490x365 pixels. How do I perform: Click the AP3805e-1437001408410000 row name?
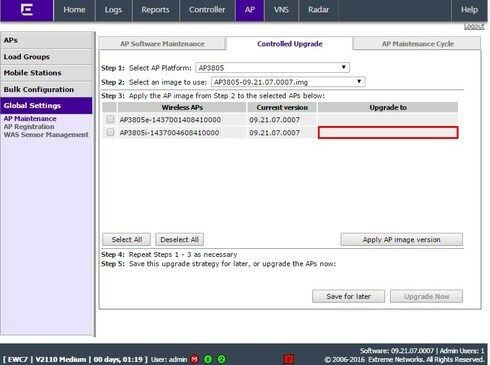point(170,120)
